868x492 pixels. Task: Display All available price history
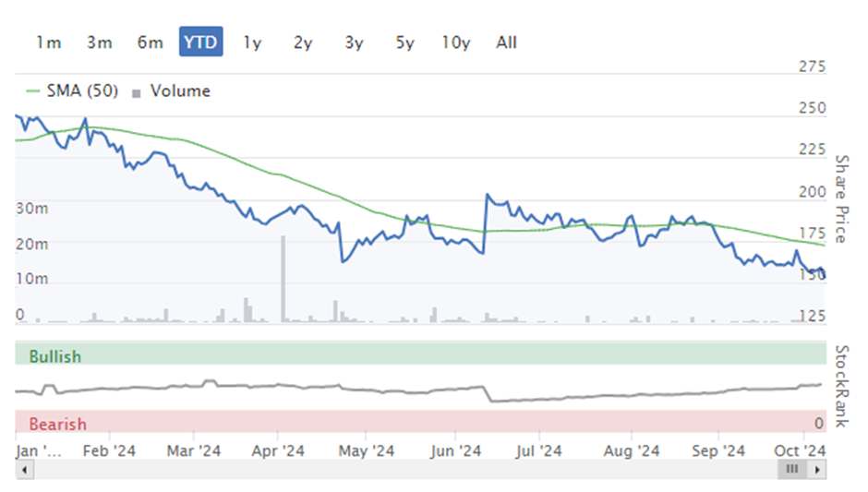[x=507, y=42]
